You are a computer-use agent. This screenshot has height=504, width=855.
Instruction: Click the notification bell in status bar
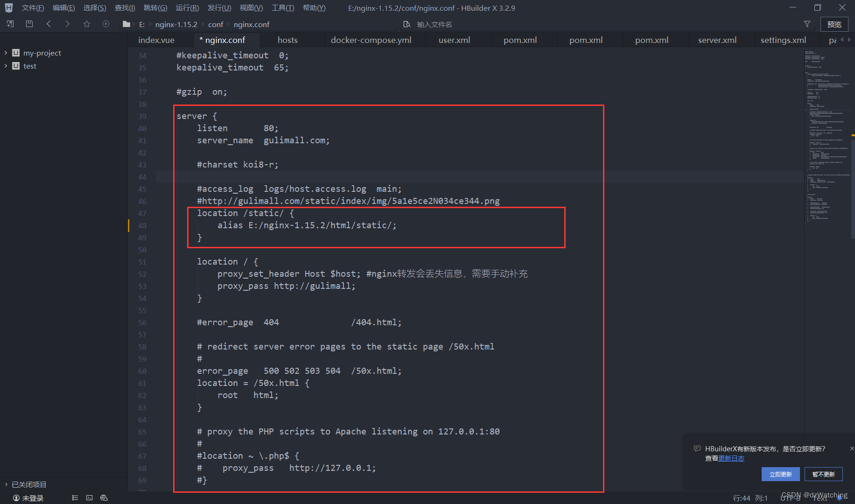[x=840, y=498]
